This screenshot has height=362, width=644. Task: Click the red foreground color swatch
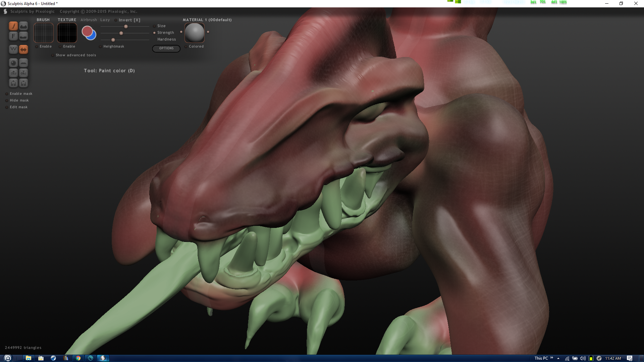click(x=87, y=31)
